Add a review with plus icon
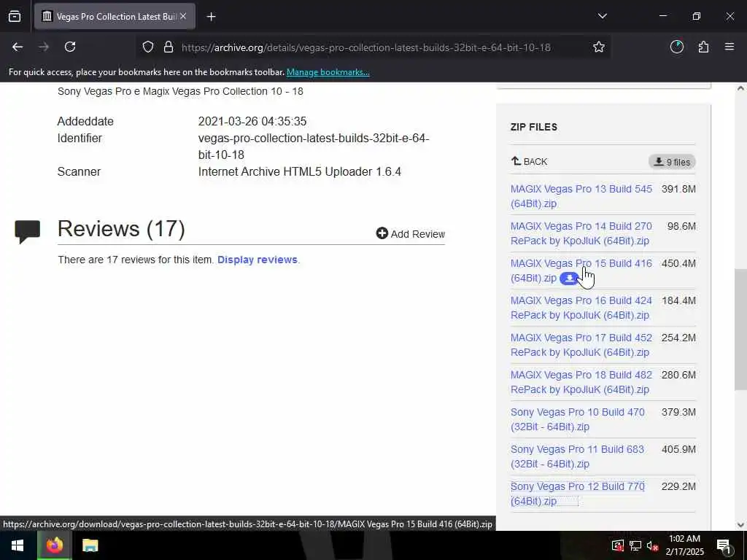Screen dimensions: 747x560 click(410, 234)
